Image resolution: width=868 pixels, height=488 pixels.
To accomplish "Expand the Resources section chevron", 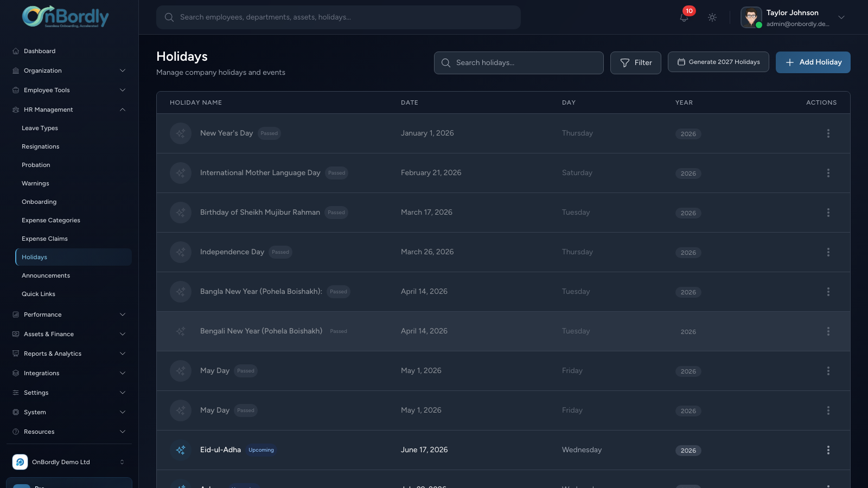I will [123, 432].
